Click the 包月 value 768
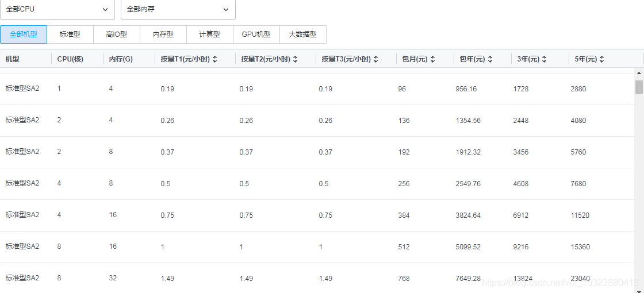The image size is (644, 293). [404, 278]
